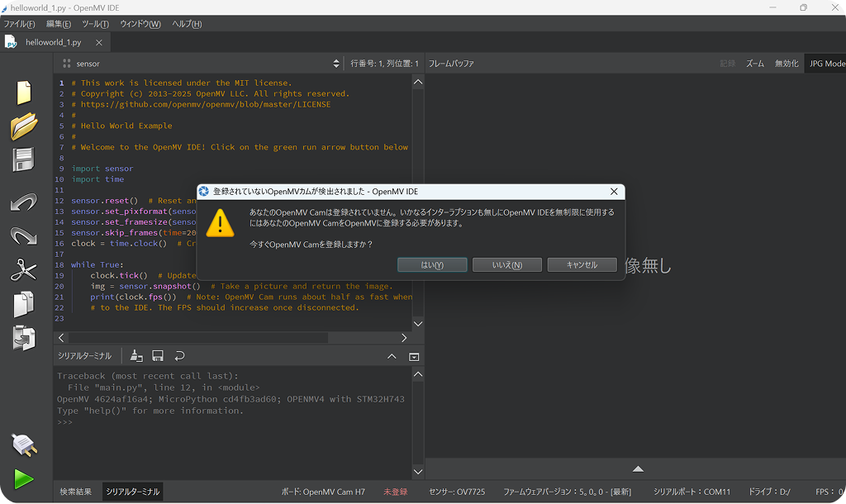The height and width of the screenshot is (504, 846).
Task: Expand the histogram panel with the up triangle
Action: pyautogui.click(x=638, y=469)
